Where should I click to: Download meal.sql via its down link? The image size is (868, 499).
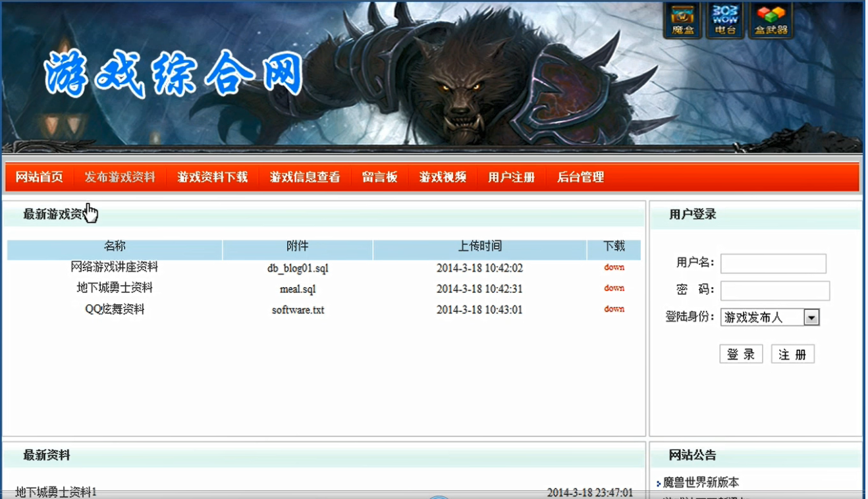[x=614, y=288]
